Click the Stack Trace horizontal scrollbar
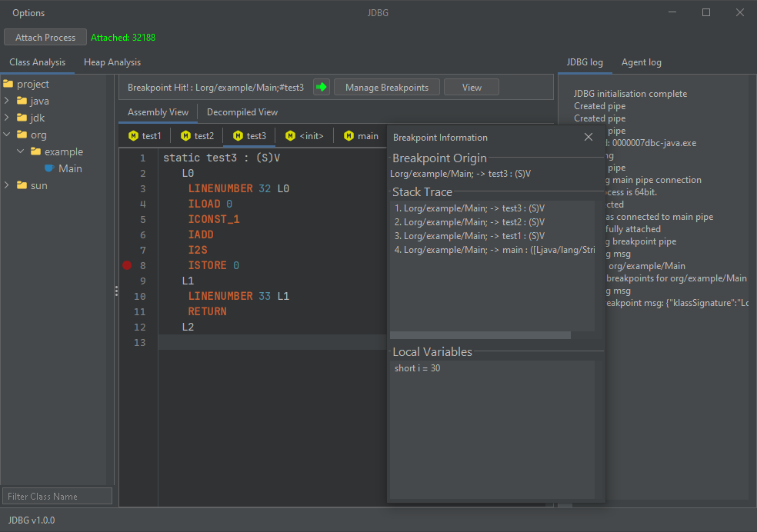The image size is (757, 532). [480, 335]
